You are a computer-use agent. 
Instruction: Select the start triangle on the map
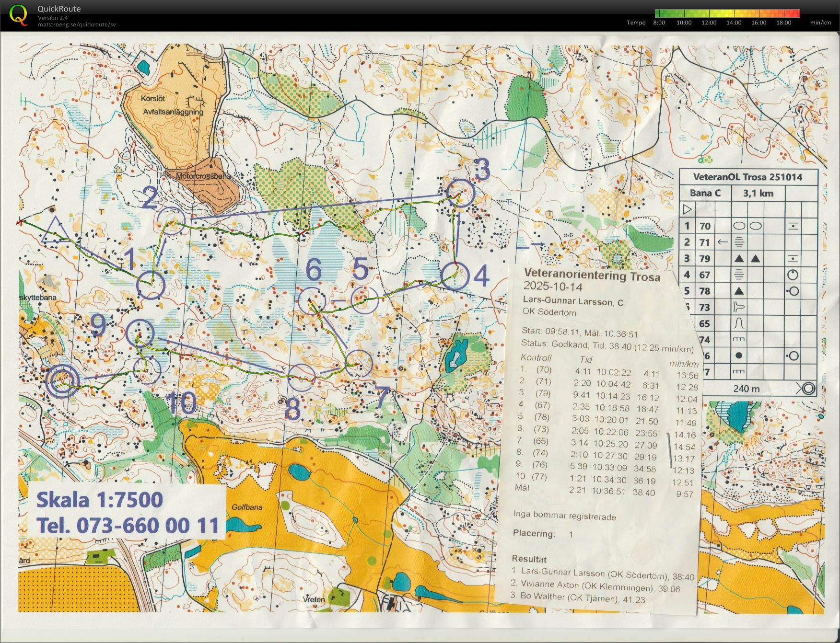[55, 230]
